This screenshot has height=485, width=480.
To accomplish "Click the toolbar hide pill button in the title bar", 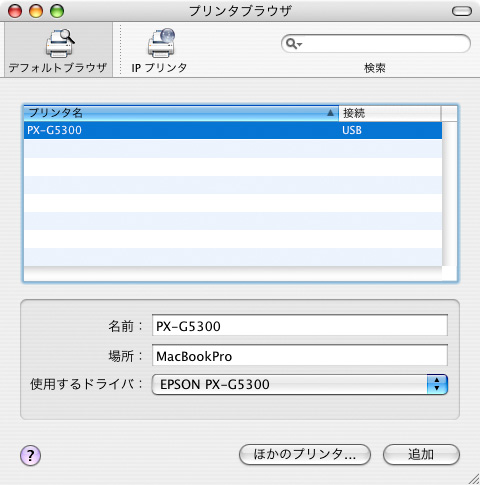I will [x=462, y=11].
